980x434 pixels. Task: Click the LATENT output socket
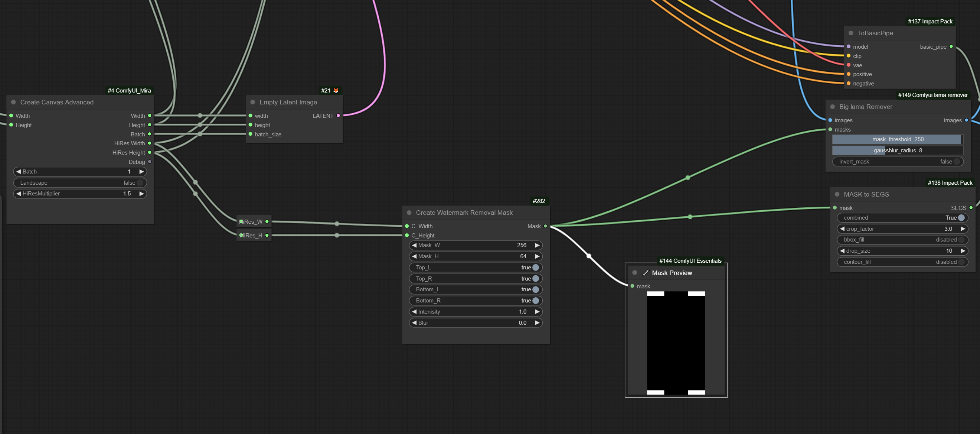click(338, 116)
